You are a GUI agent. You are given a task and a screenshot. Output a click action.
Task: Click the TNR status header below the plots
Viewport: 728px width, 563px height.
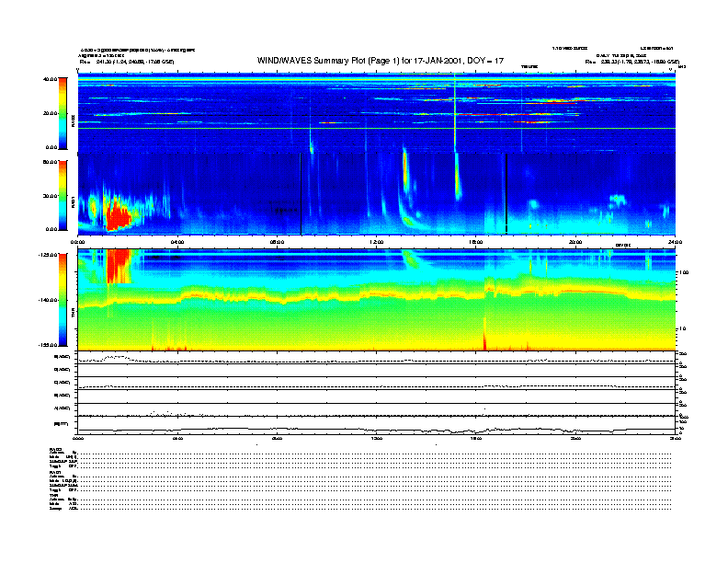[x=53, y=495]
